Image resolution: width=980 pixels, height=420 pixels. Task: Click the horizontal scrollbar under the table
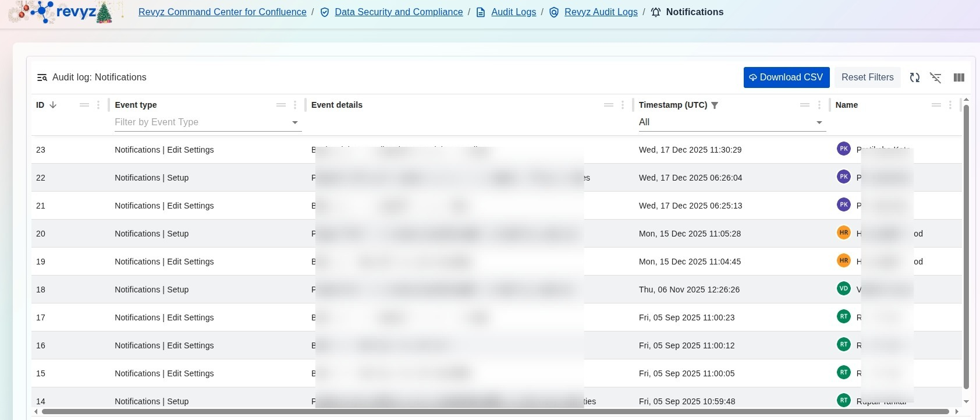tap(495, 412)
